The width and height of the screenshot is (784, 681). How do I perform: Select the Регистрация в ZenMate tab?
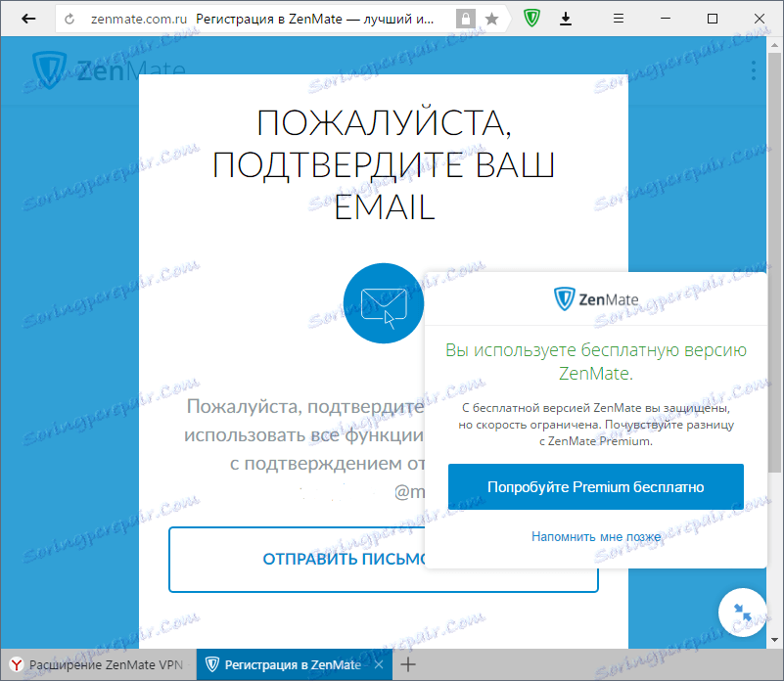coord(294,664)
